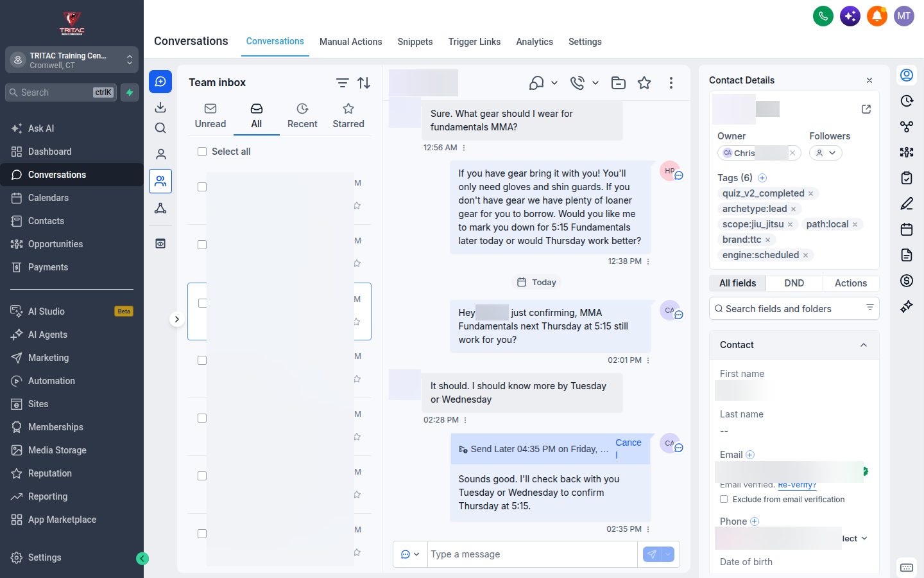This screenshot has width=924, height=578.
Task: Close the Contact Details panel
Action: pos(869,80)
